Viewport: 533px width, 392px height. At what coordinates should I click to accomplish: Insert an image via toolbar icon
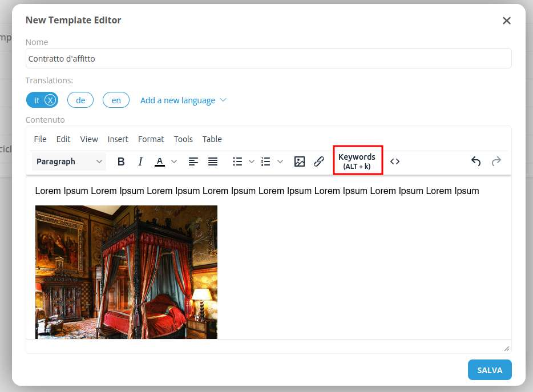[x=300, y=161]
